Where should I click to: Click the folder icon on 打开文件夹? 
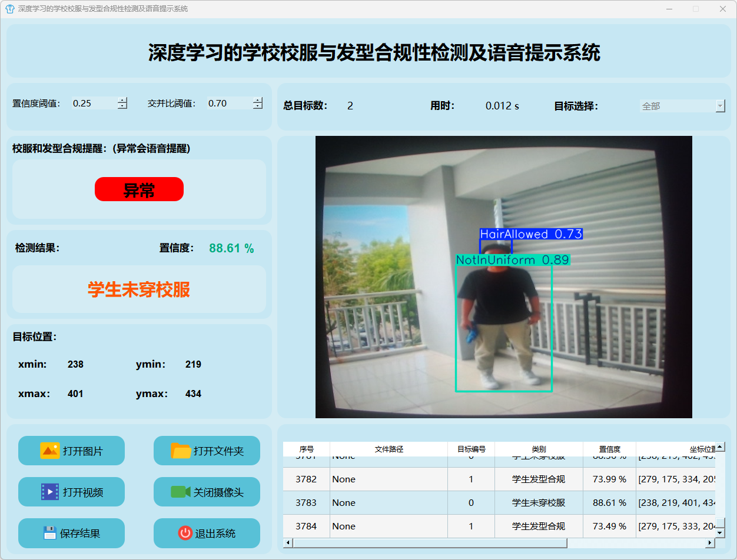coord(181,451)
